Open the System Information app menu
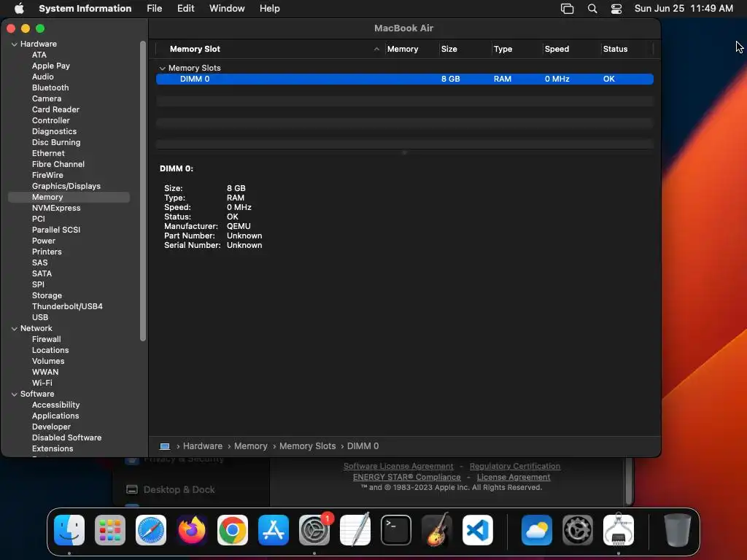This screenshot has width=747, height=560. [x=85, y=9]
